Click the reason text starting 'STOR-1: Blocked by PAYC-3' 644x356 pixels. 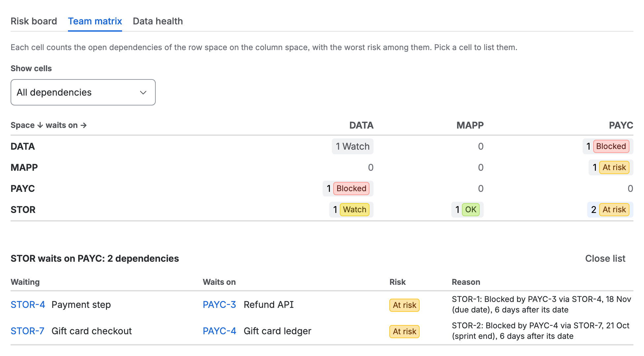pos(541,305)
